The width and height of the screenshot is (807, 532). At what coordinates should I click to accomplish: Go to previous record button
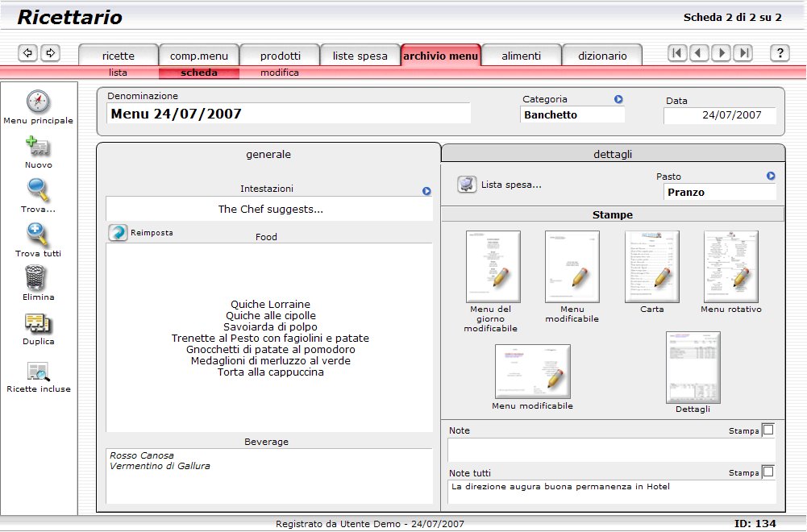coord(699,52)
